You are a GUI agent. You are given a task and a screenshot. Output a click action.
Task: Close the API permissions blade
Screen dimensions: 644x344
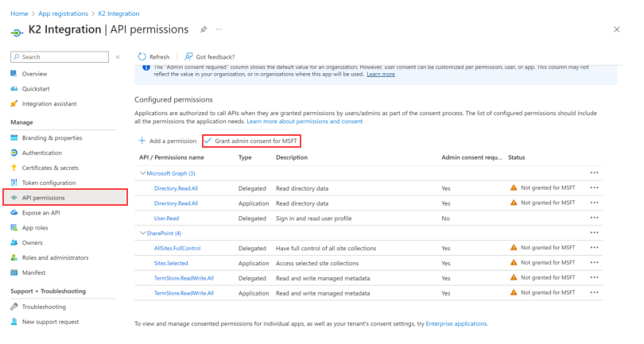tap(616, 29)
